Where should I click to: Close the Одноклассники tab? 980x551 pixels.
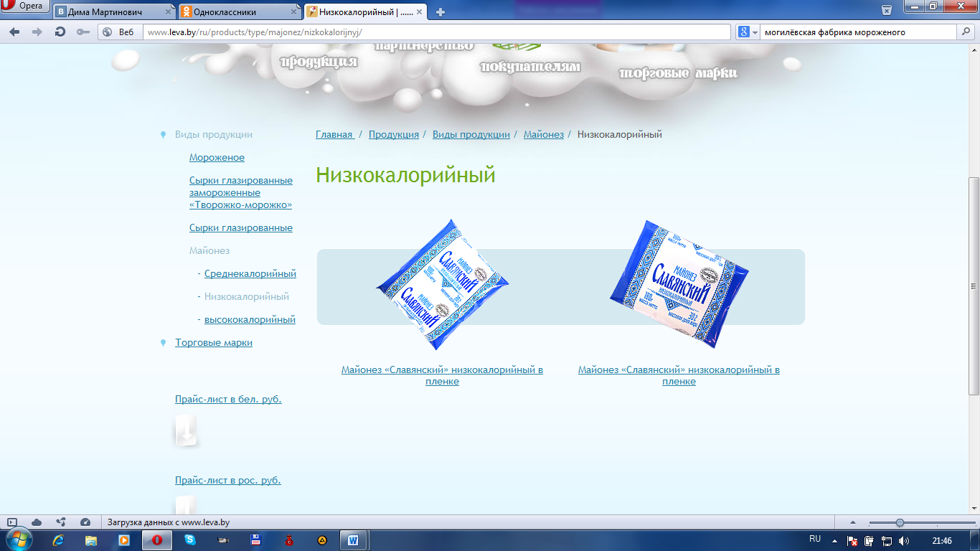[x=293, y=12]
